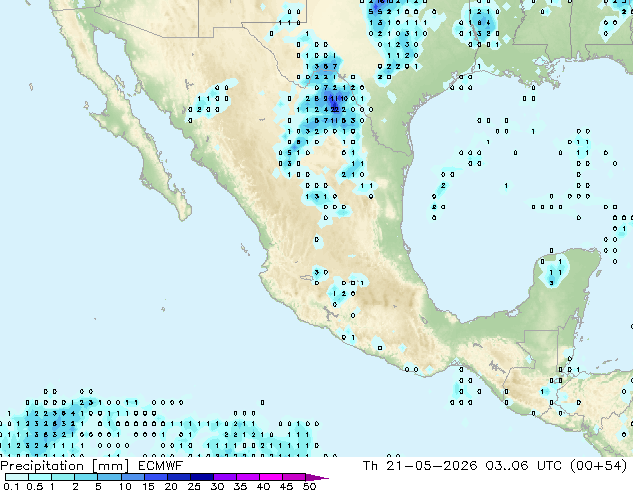634x490 pixels.
Task: Click the 'ECMWF' model label
Action: 161,466
